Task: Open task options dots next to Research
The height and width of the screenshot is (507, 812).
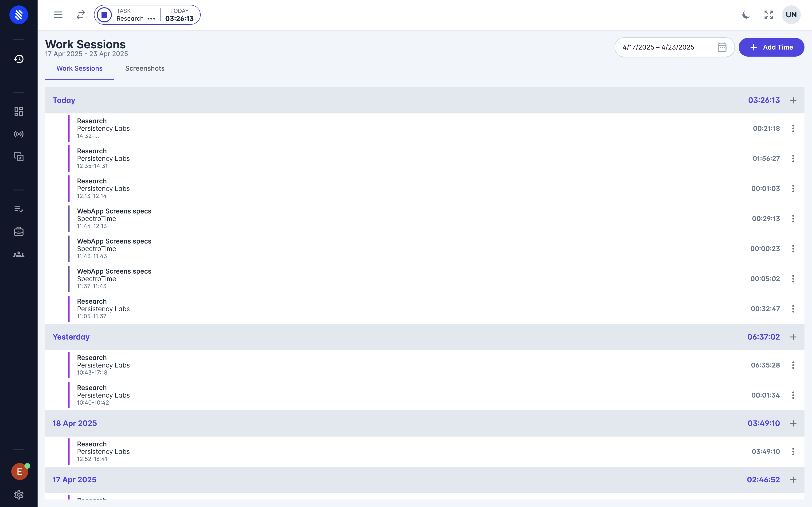Action: pyautogui.click(x=151, y=19)
